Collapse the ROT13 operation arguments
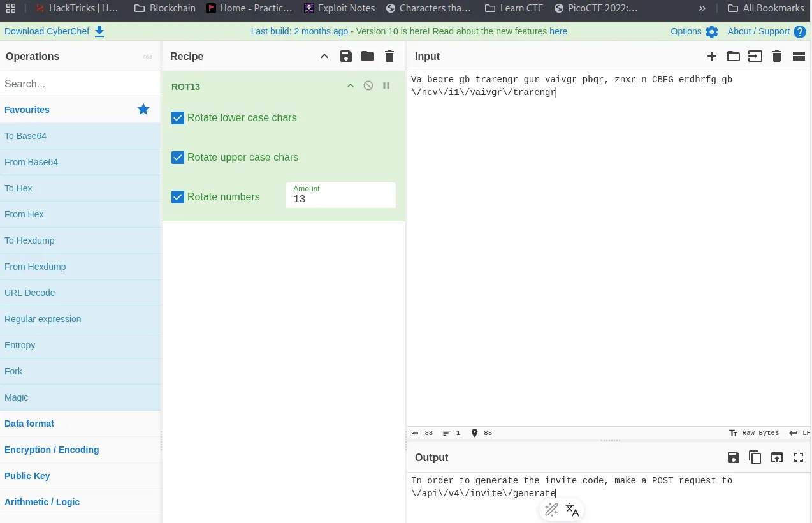Screen dimensions: 812x523 tap(350, 85)
